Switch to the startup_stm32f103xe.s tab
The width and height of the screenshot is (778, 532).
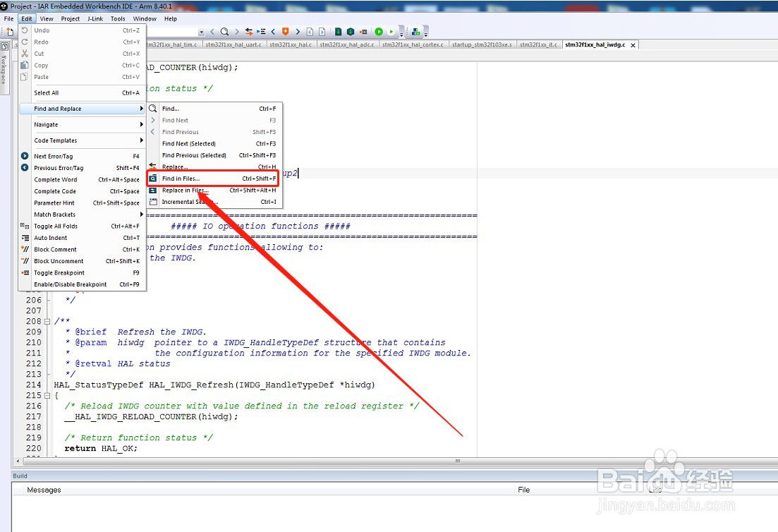click(x=482, y=44)
